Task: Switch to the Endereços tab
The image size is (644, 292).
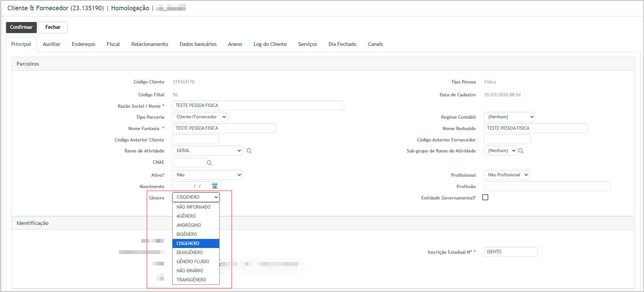Action: (x=83, y=44)
